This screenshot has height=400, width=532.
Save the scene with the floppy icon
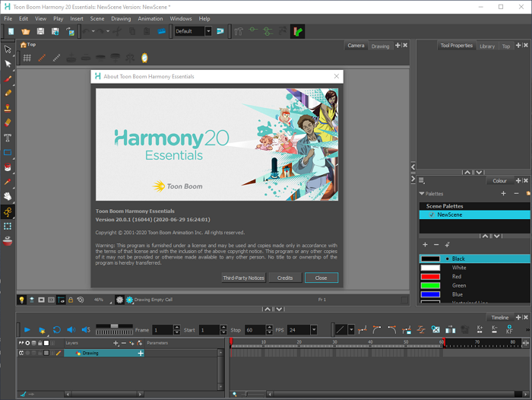tap(40, 32)
